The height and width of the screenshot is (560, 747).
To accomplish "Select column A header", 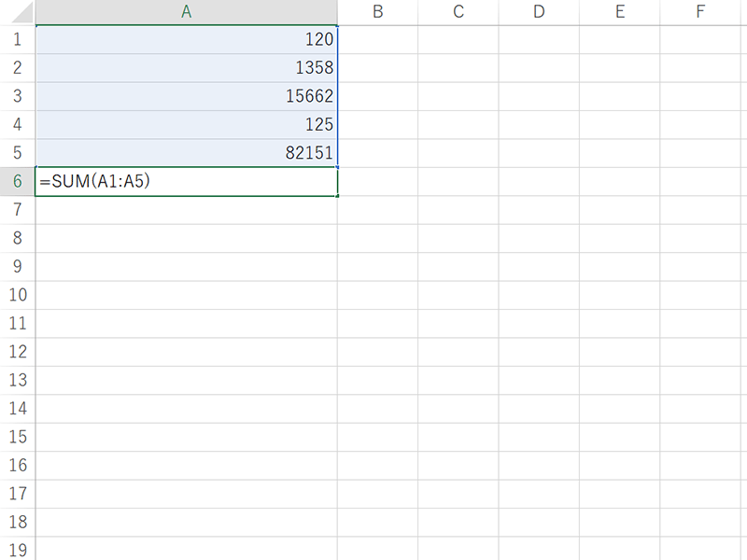I will 187,12.
